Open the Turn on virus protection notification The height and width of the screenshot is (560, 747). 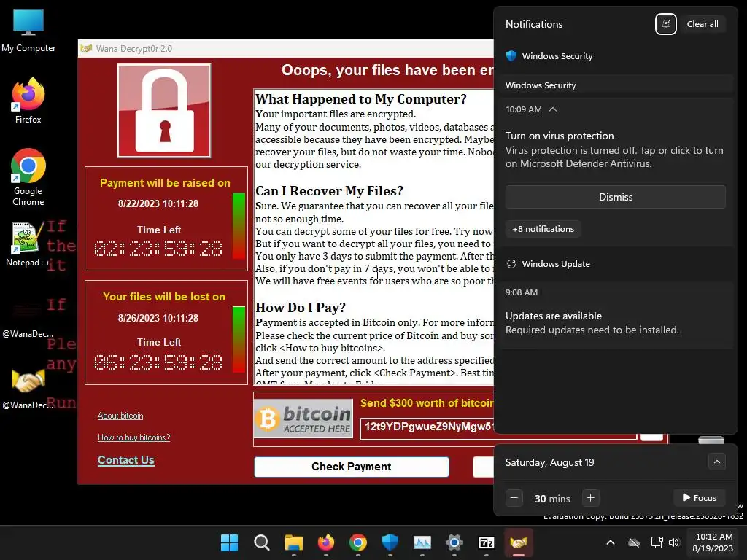tap(614, 149)
